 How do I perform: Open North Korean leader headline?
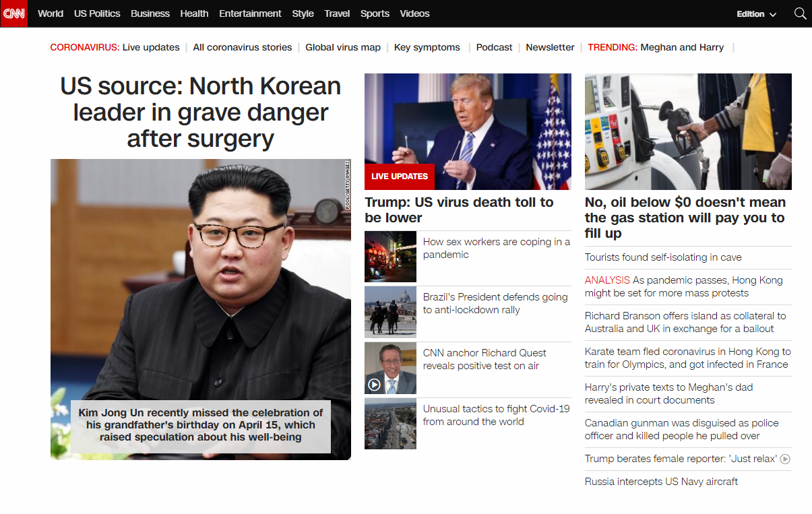[x=201, y=113]
